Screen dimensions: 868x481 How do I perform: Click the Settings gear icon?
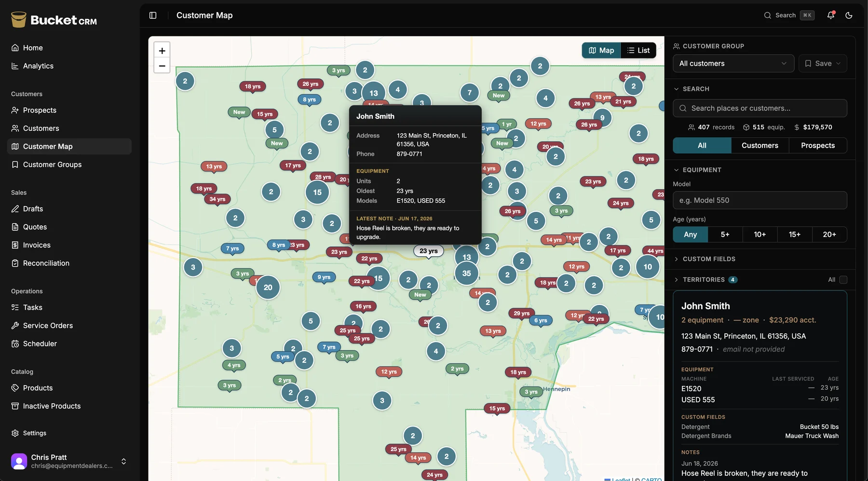click(15, 433)
